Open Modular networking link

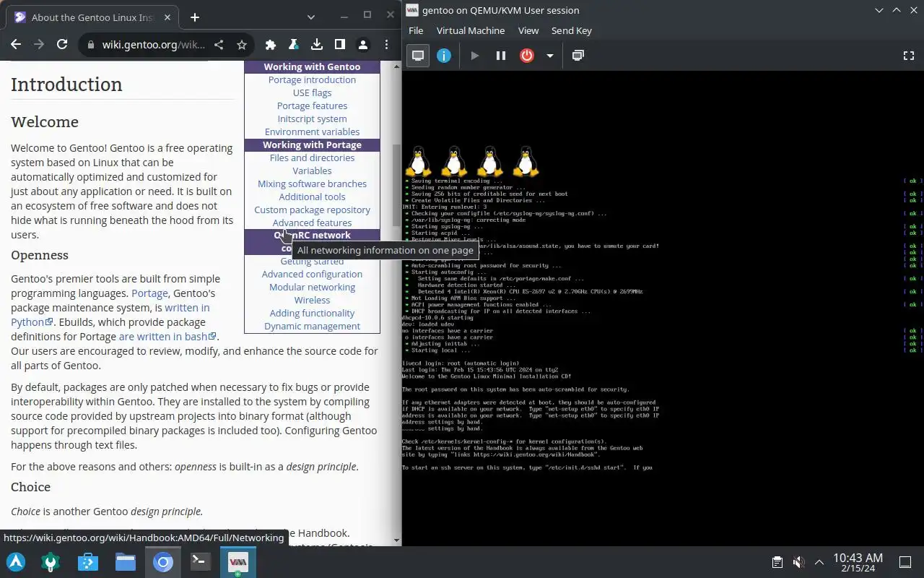[x=312, y=287]
